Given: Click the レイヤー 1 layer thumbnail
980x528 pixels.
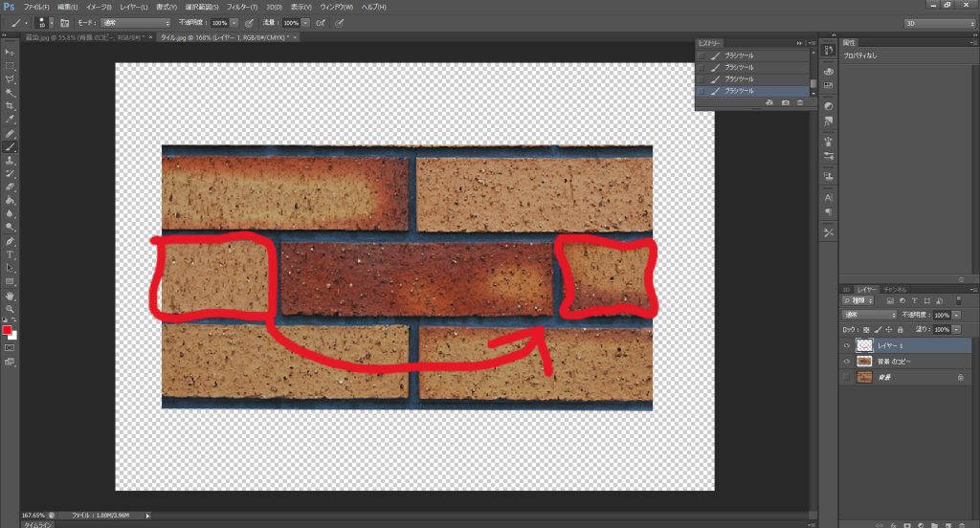Looking at the screenshot, I should 866,346.
